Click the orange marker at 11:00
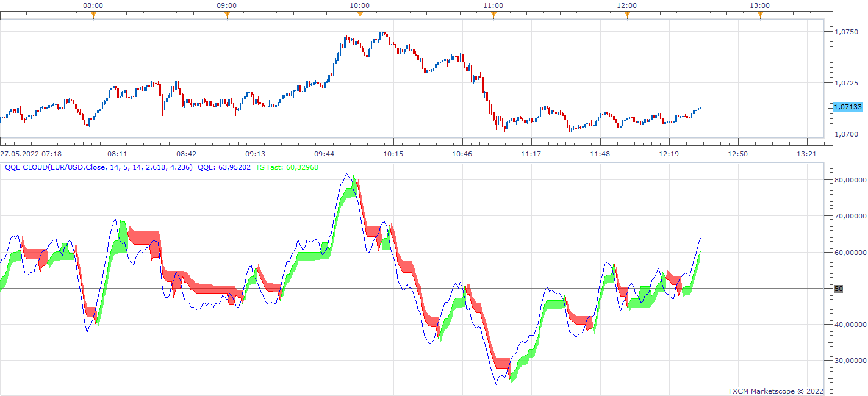 click(493, 15)
